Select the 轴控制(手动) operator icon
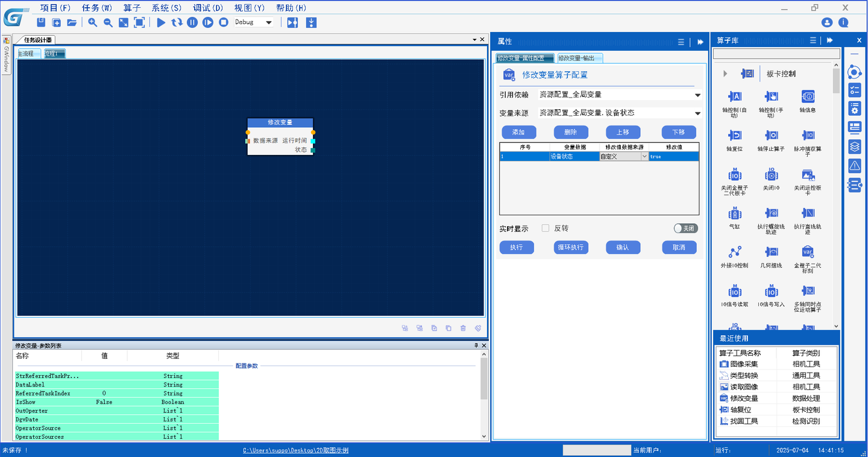 771,96
